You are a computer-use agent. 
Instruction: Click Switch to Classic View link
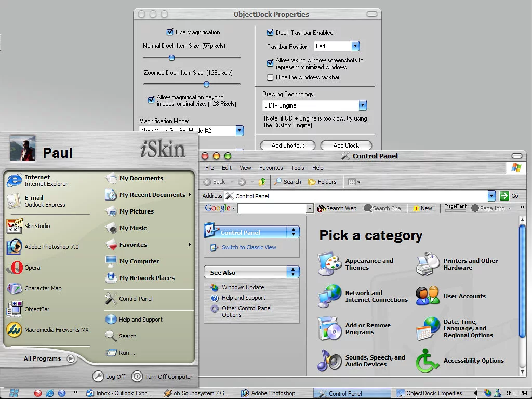point(249,247)
